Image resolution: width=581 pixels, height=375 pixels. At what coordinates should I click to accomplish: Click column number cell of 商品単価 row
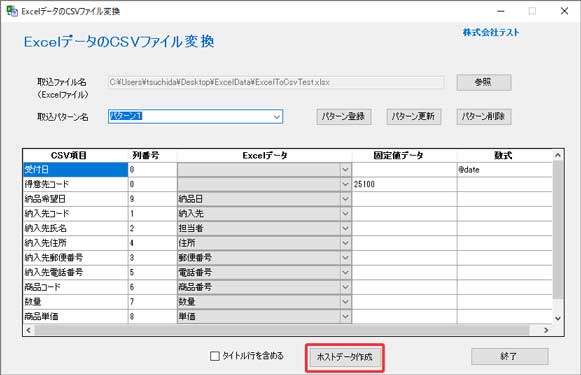click(x=153, y=316)
